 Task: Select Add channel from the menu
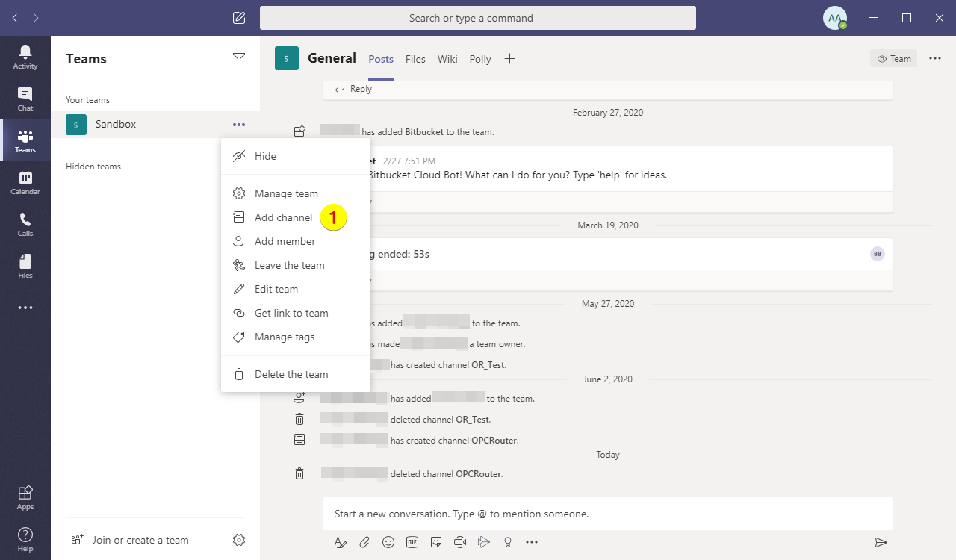[284, 217]
